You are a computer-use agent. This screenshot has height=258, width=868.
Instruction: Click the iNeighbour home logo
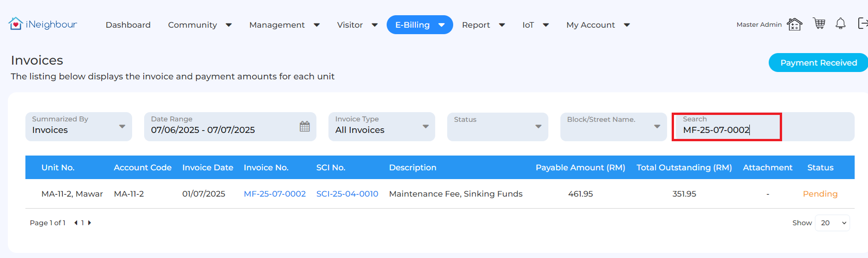pos(42,24)
